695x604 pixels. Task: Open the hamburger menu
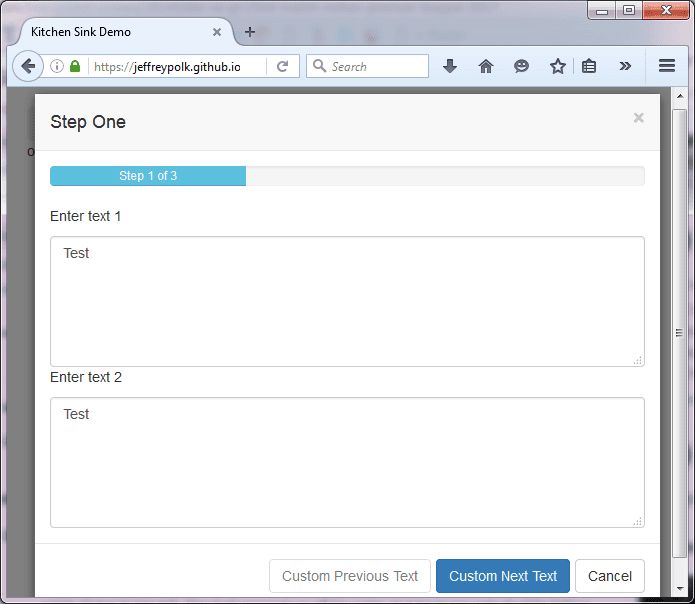point(667,66)
